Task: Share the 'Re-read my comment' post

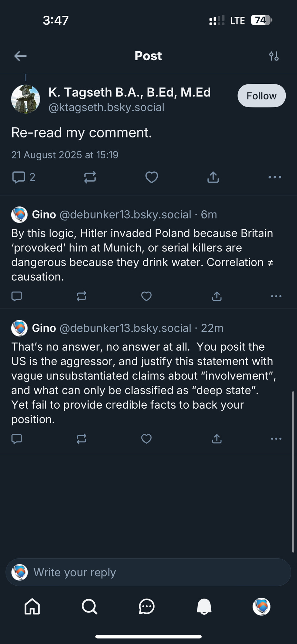Action: tap(213, 177)
